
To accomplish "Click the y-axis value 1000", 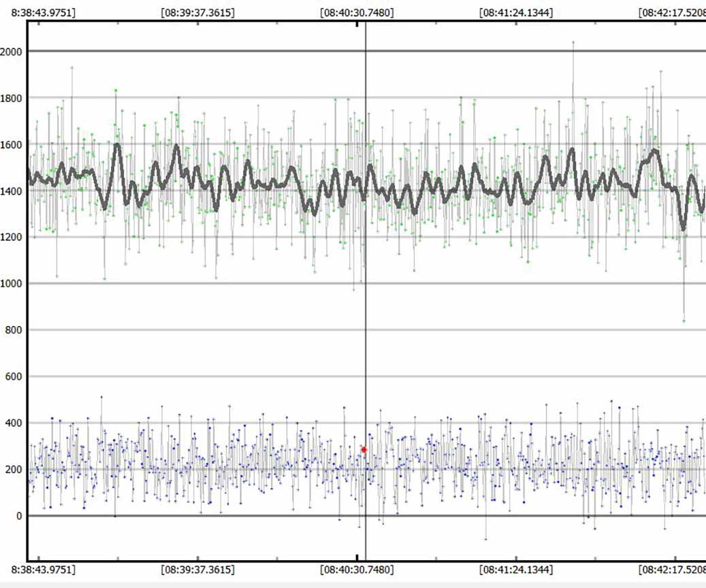I will coord(11,284).
